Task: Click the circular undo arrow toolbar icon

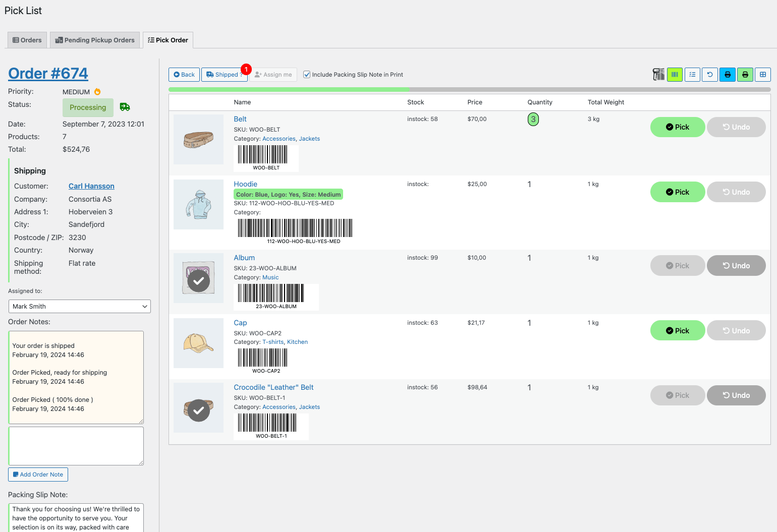Action: coord(710,75)
